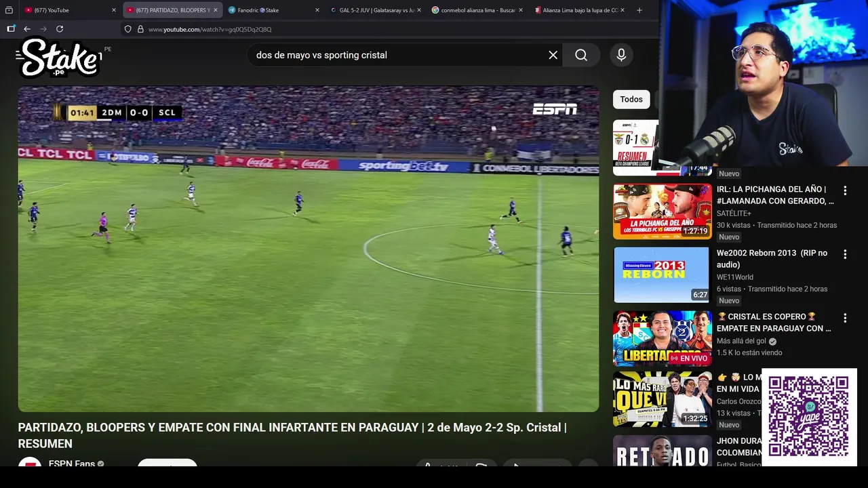This screenshot has width=868, height=488.
Task: Select the Todos filter chip
Action: click(x=631, y=100)
